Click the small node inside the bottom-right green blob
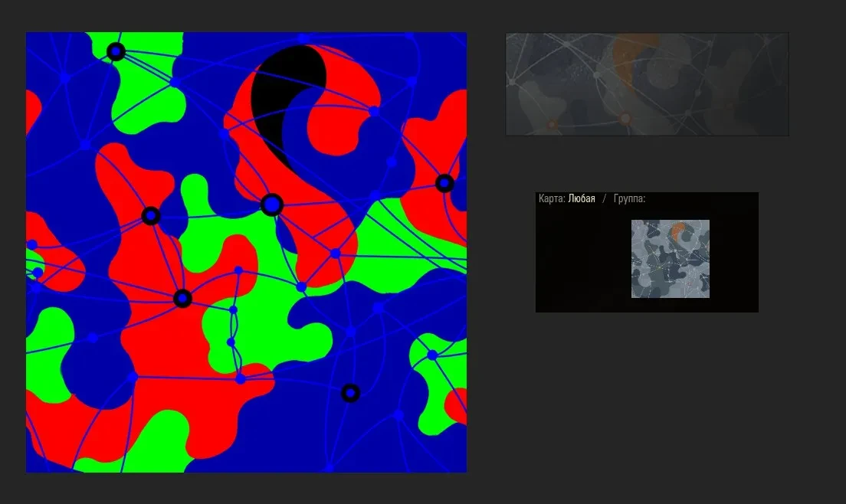 (x=432, y=355)
